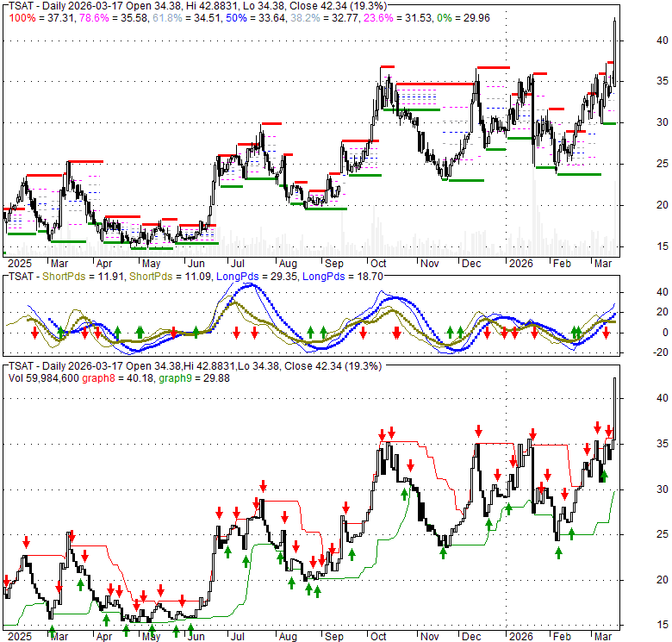This screenshot has width=672, height=642.
Task: Click the long red resistance line spanning late October to December
Action: click(x=435, y=84)
